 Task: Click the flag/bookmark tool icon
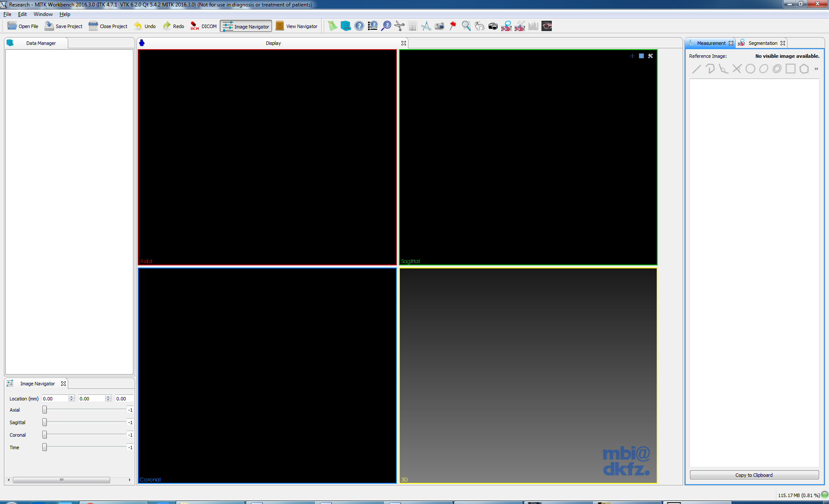(453, 26)
